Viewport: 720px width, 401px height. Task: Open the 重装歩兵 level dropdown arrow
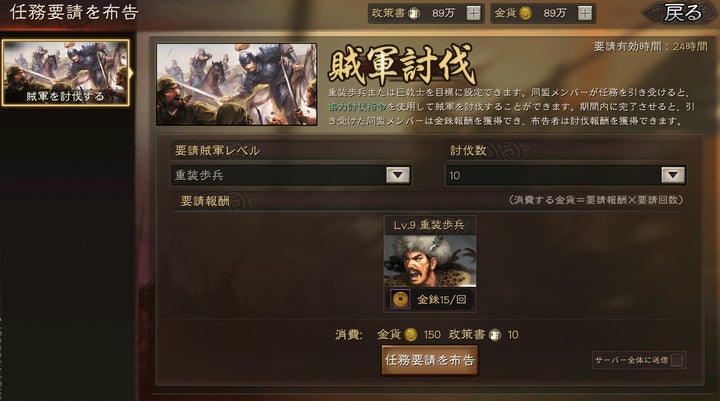tap(398, 175)
